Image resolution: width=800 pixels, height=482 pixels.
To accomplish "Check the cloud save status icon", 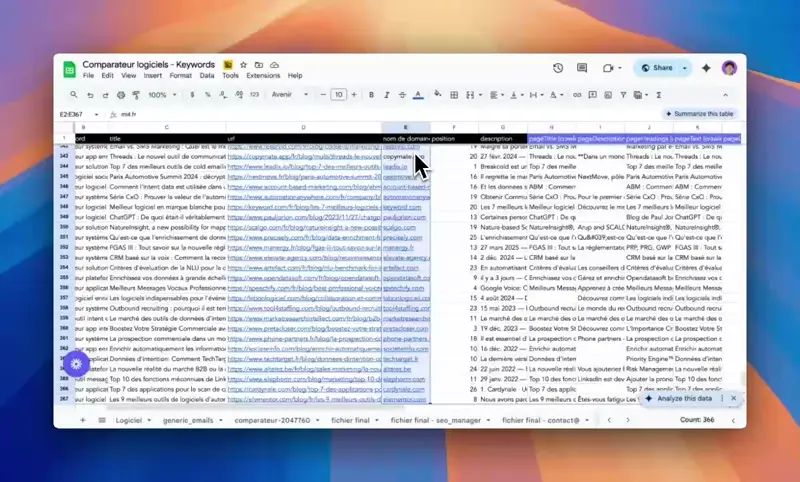I will [274, 65].
